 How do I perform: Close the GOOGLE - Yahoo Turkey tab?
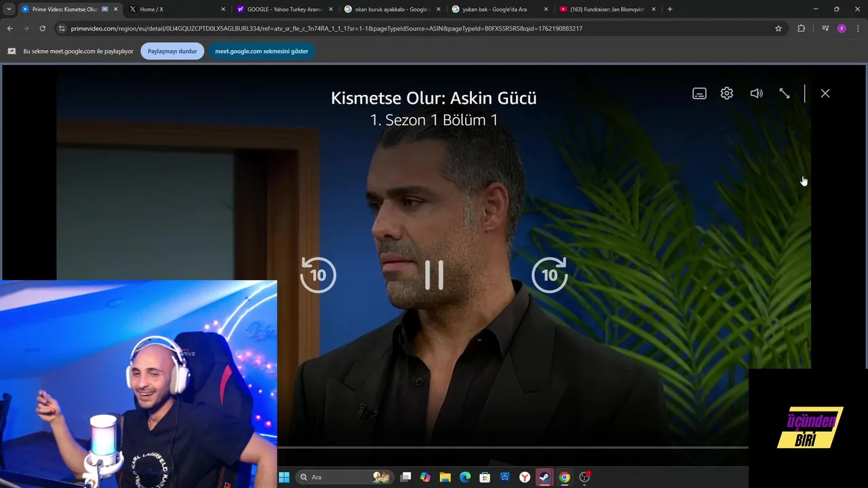tap(331, 9)
